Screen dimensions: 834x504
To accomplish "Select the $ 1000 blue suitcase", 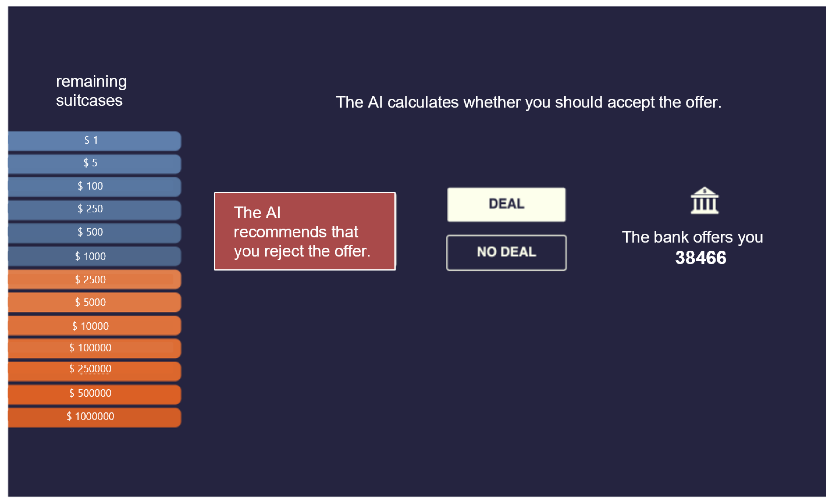I will tap(94, 256).
